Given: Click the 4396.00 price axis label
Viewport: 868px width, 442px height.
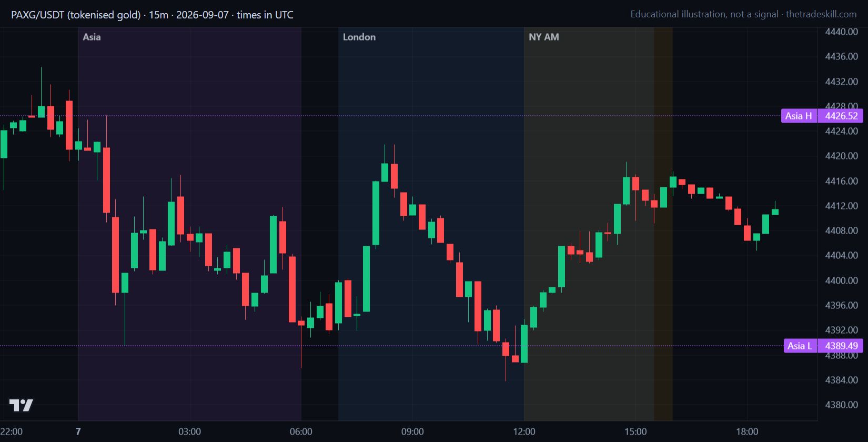Looking at the screenshot, I should click(842, 305).
